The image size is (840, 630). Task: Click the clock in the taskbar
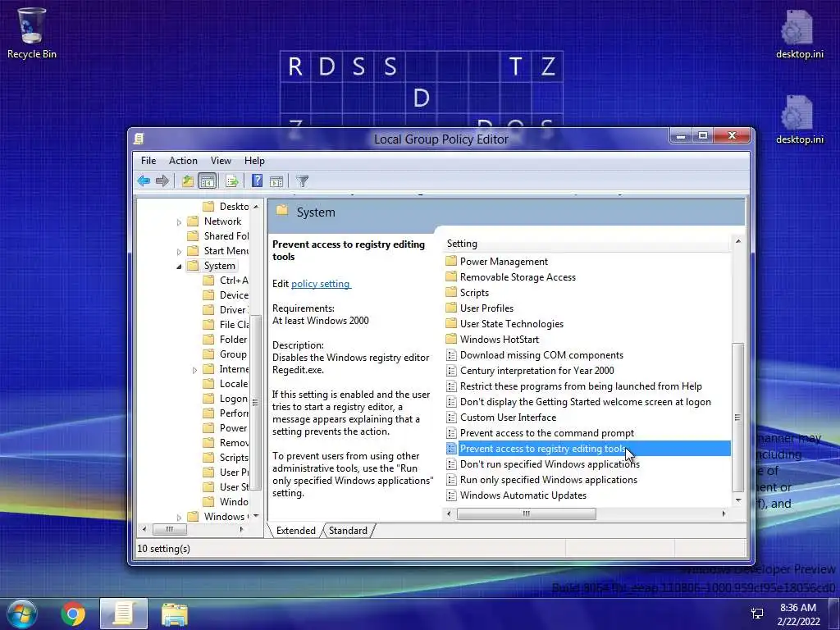(798, 614)
